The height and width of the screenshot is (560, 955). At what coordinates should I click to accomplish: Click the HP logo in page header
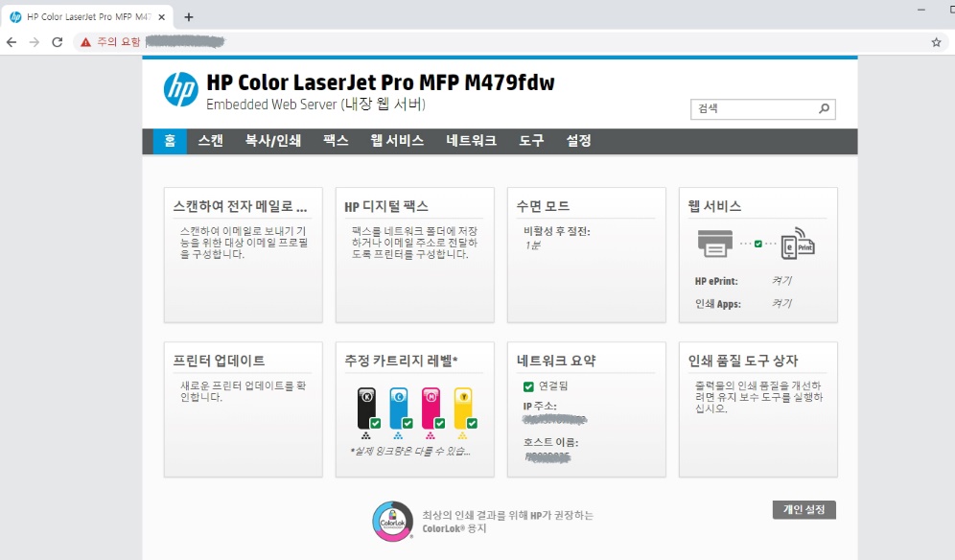181,89
